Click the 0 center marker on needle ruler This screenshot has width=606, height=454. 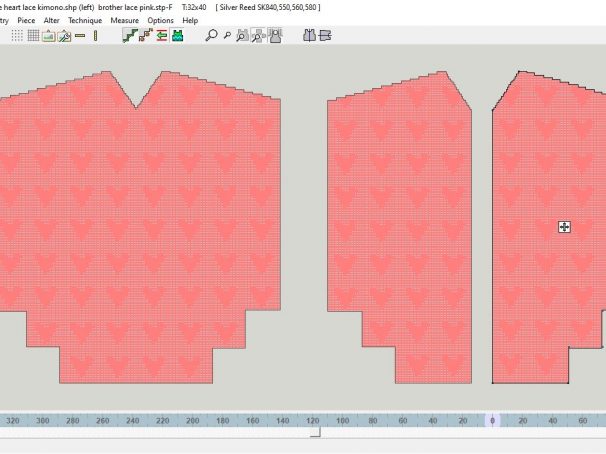491,422
